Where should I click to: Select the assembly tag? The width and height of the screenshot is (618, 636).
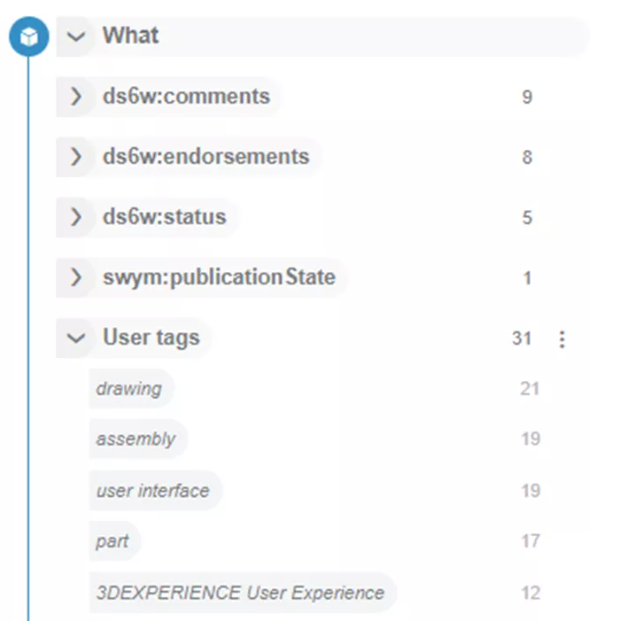[136, 439]
